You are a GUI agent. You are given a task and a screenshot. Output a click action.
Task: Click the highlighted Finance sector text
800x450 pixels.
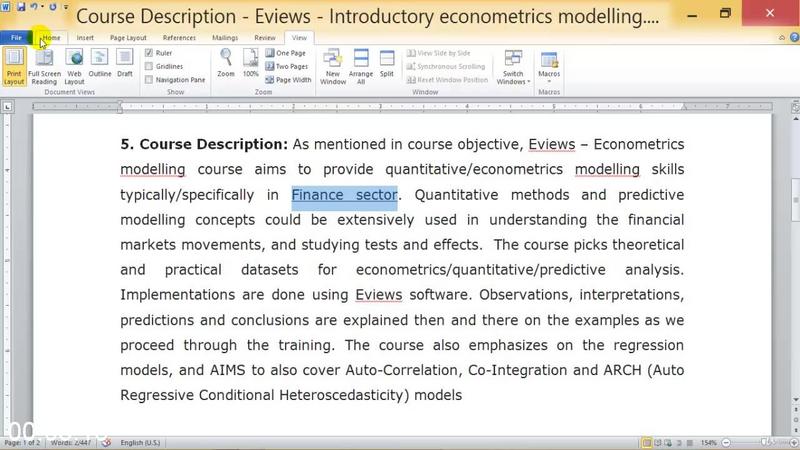[x=344, y=195]
